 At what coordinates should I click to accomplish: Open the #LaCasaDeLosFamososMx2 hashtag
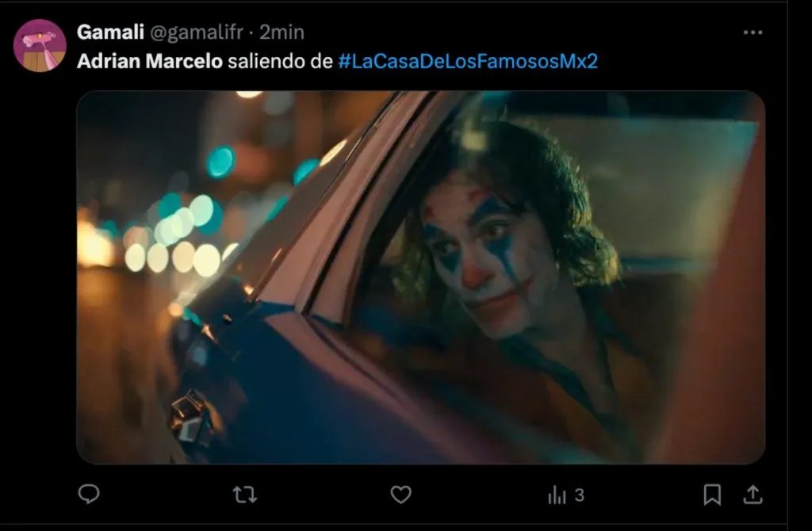pos(468,61)
